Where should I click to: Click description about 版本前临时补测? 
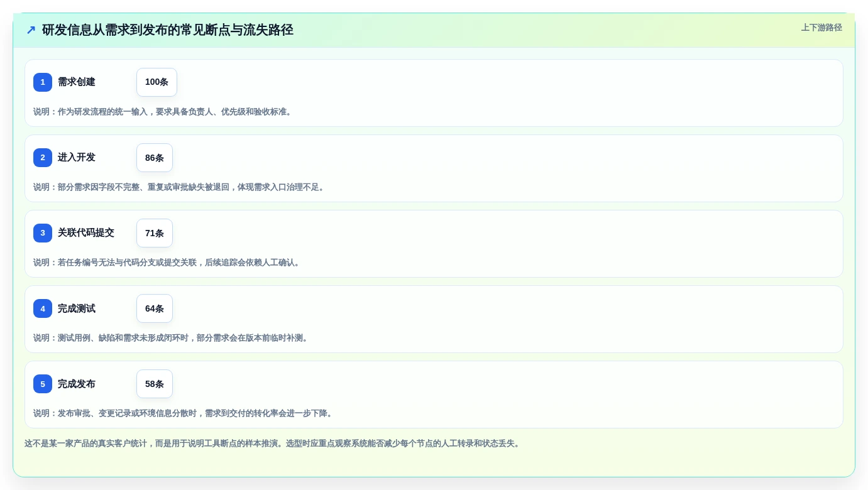pyautogui.click(x=172, y=338)
